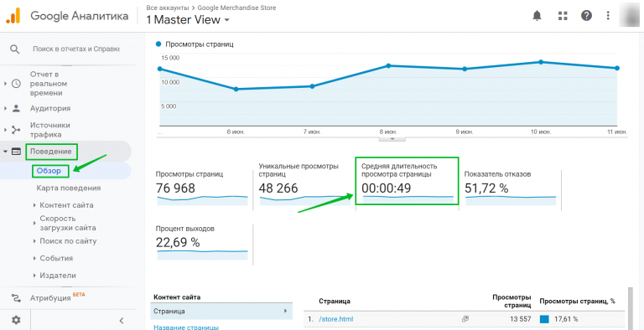The width and height of the screenshot is (644, 330).
Task: Click the 6 июн. data point on chart
Action: [236, 89]
